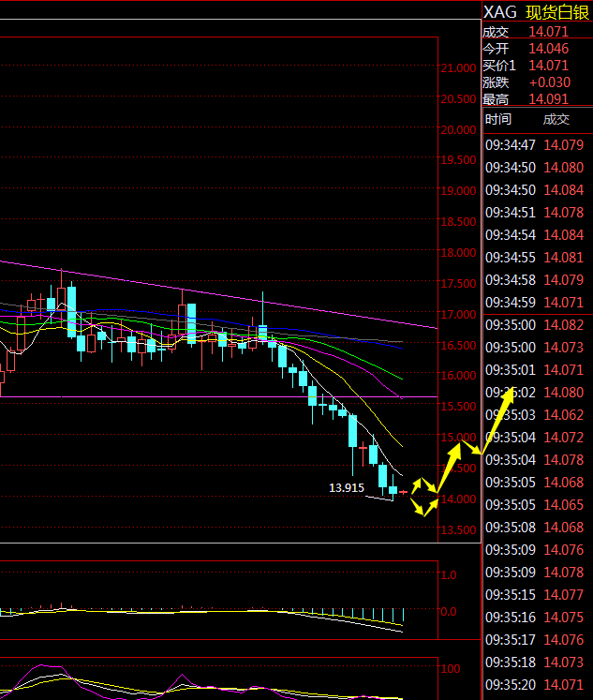Viewport: 593px width, 700px height.
Task: Click the 13.500 price axis label
Action: (459, 530)
